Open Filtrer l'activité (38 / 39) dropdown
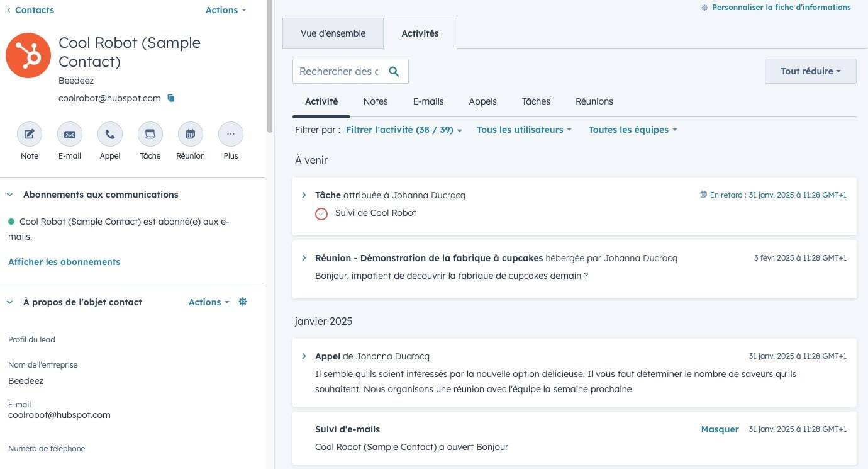The width and height of the screenshot is (868, 469). pos(404,130)
